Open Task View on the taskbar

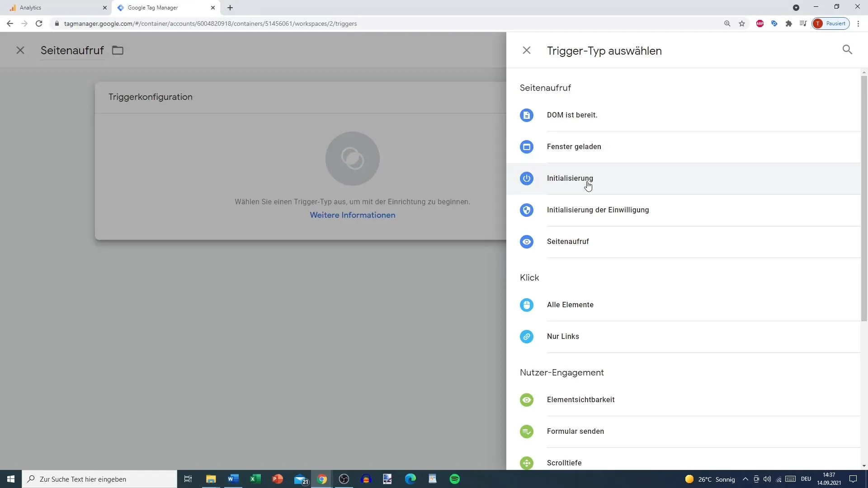tap(188, 479)
